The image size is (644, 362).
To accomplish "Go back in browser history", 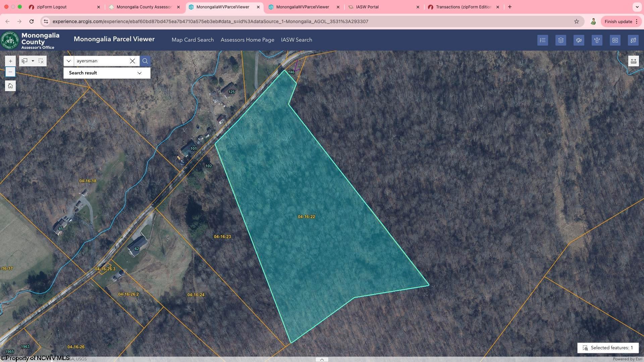I will click(x=7, y=21).
